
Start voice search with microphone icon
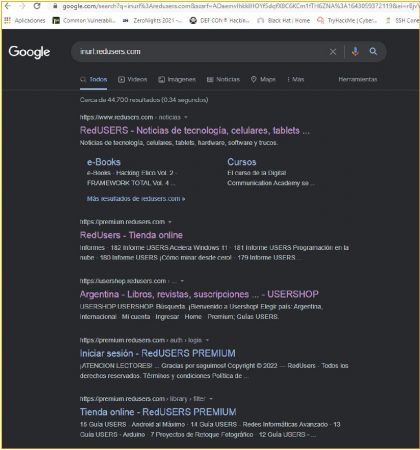[355, 51]
